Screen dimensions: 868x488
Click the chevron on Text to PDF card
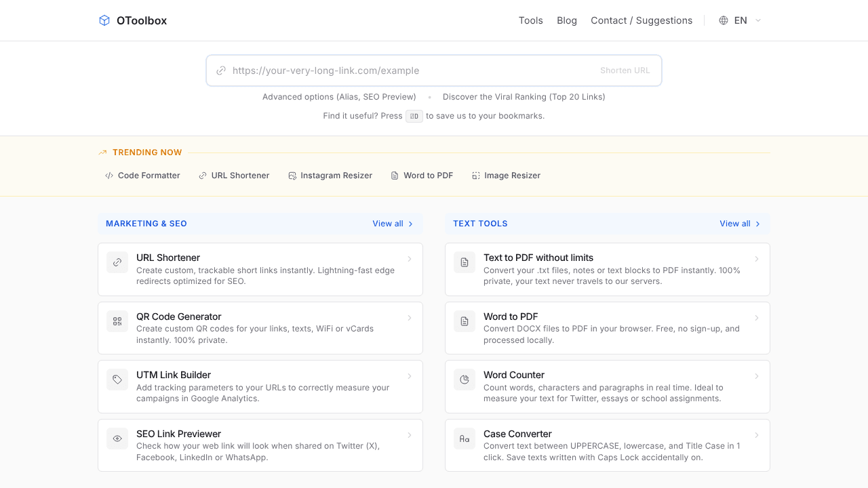click(x=757, y=259)
